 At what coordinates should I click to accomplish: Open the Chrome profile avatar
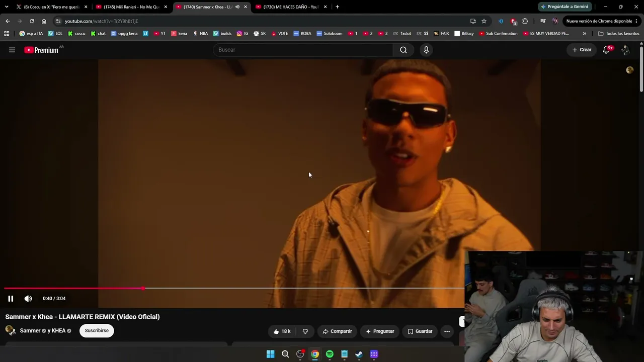point(555,21)
